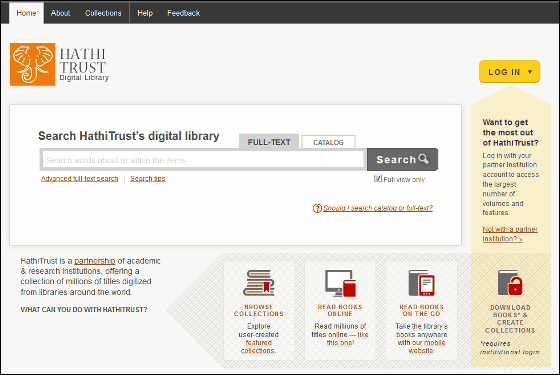Open the Feedback menu item
Viewport: 560px width, 375px height.
183,13
